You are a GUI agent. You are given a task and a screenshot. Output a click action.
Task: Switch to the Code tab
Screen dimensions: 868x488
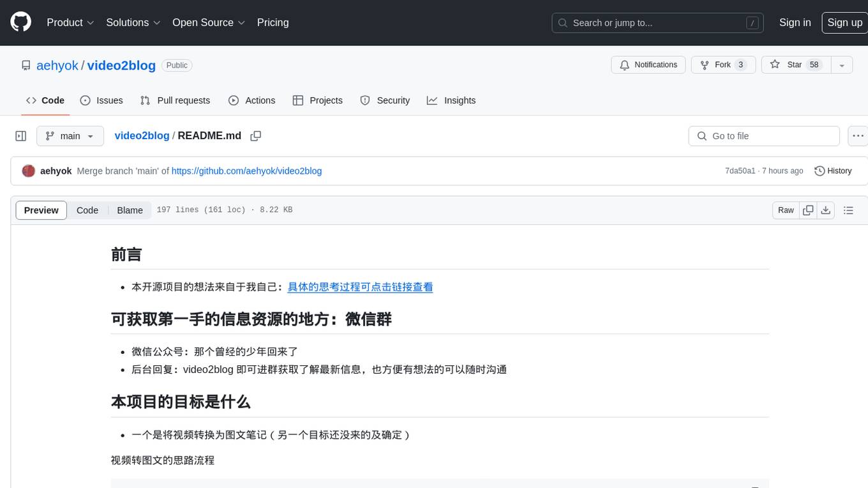[45, 100]
